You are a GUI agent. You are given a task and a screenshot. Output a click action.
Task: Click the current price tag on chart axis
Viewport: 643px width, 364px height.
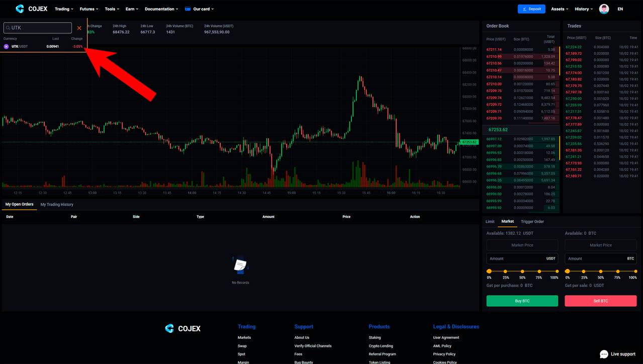tap(469, 142)
